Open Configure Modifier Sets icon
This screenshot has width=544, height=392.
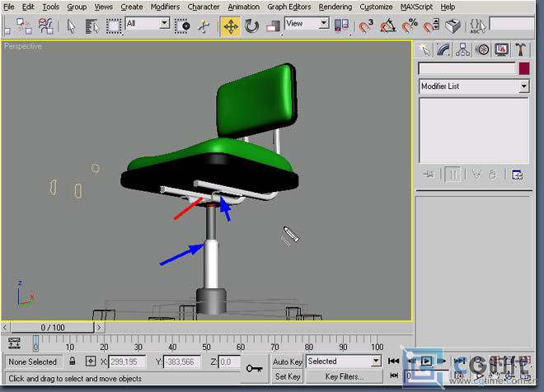517,175
